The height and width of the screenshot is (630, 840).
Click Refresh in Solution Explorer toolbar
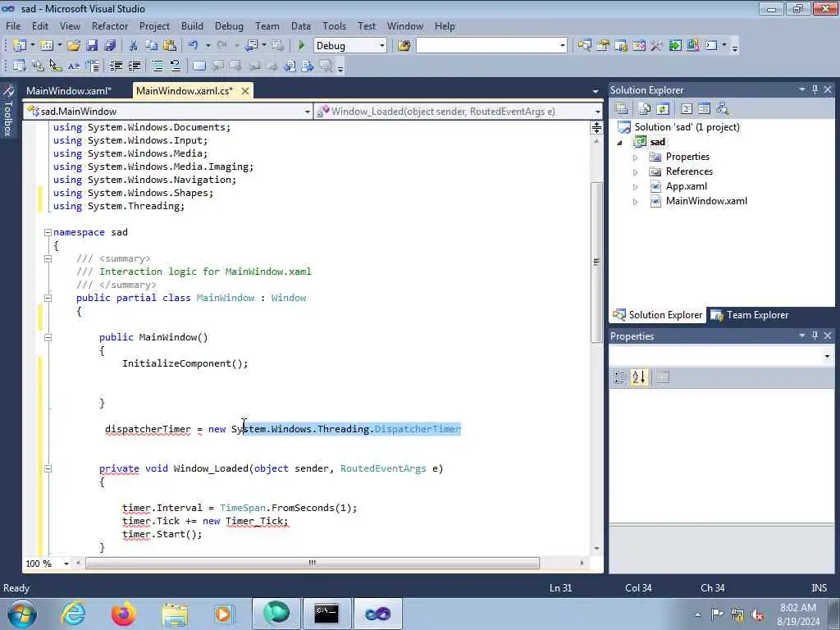tap(663, 109)
